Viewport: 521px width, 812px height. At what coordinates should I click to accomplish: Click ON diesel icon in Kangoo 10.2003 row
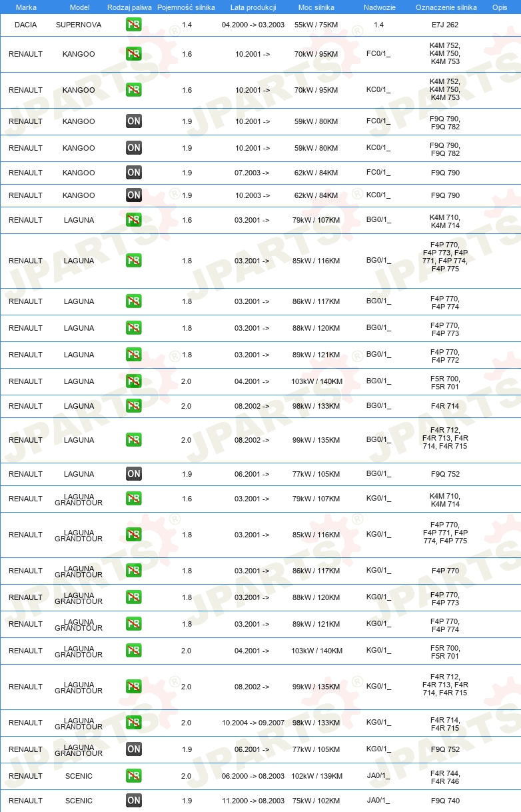click(x=134, y=195)
